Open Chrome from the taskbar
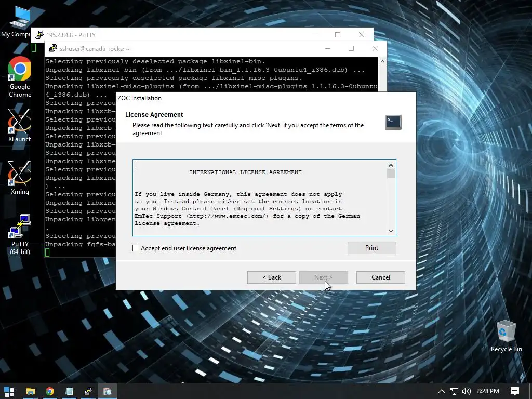The image size is (532, 399). (x=50, y=391)
